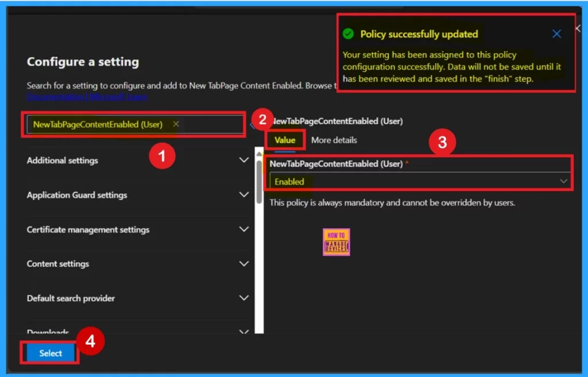Switch to the More details tab
This screenshot has width=588, height=377.
(334, 140)
